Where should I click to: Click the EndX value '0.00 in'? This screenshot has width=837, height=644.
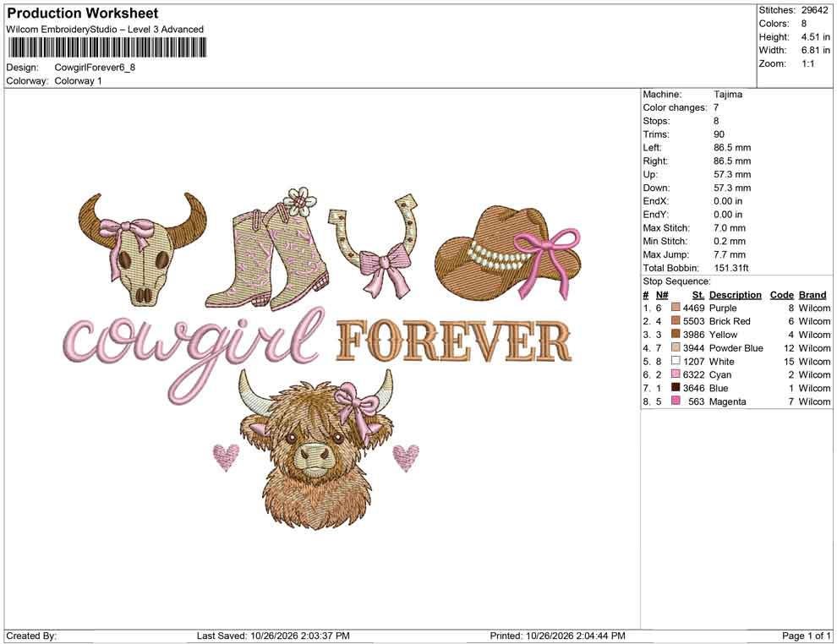(x=728, y=201)
